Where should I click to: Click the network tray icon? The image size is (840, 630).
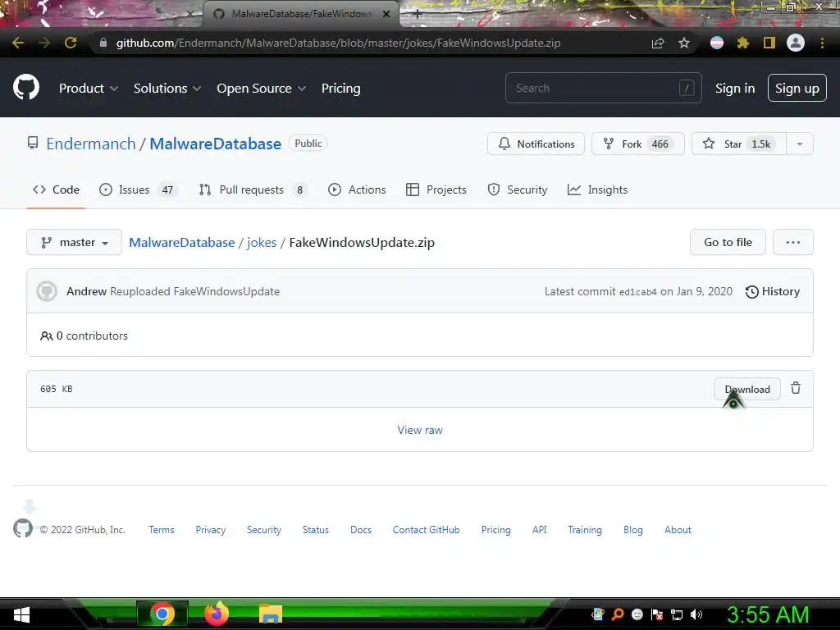677,614
